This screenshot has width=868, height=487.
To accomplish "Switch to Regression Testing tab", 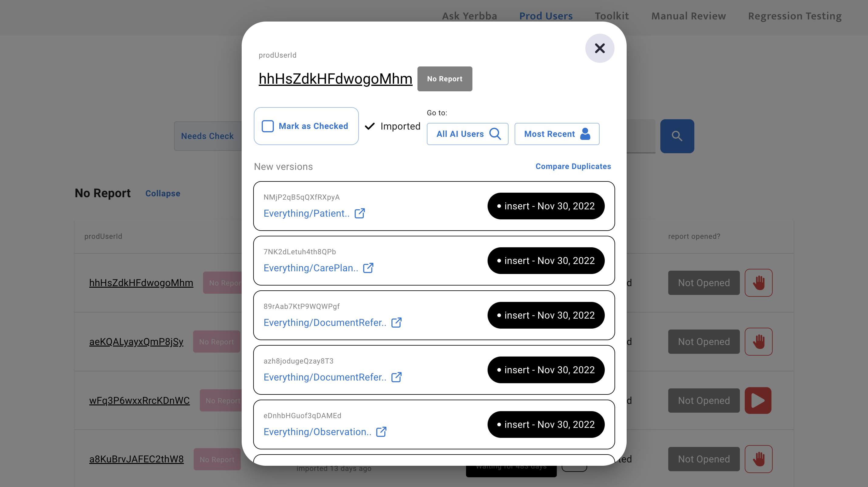I will point(795,16).
